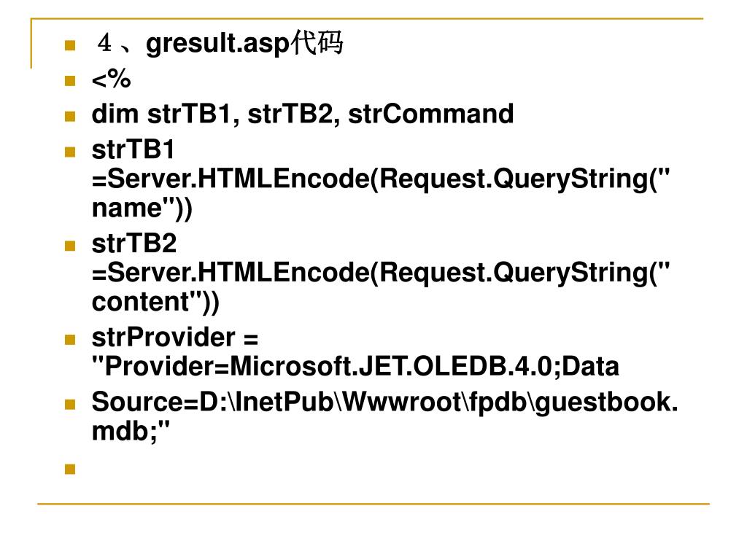Screen dimensions: 747x560
Task: Click the bullet beside gresult.asp heading
Action: (x=70, y=45)
